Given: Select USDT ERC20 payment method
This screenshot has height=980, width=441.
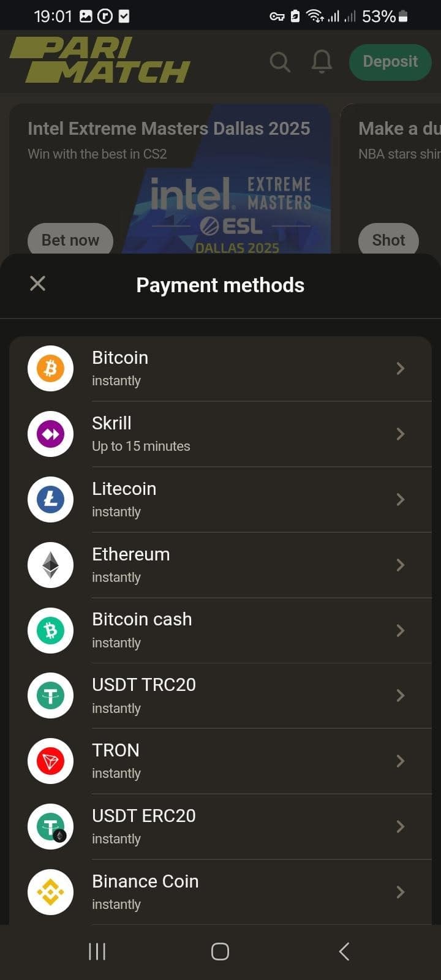Looking at the screenshot, I should [221, 826].
